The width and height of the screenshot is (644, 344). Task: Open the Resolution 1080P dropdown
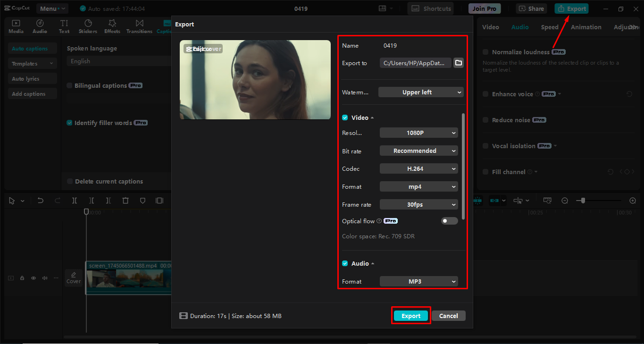pos(418,133)
